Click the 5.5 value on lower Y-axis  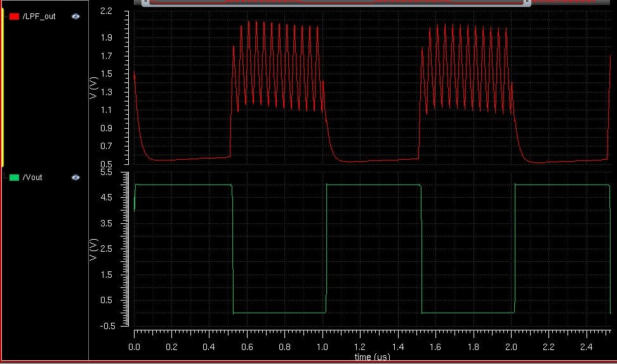pyautogui.click(x=106, y=172)
